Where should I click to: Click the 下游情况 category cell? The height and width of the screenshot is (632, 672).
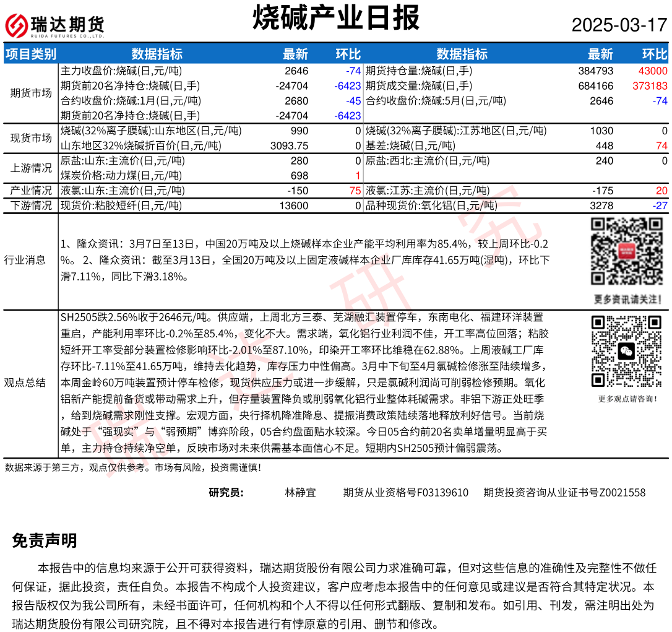pos(31,206)
